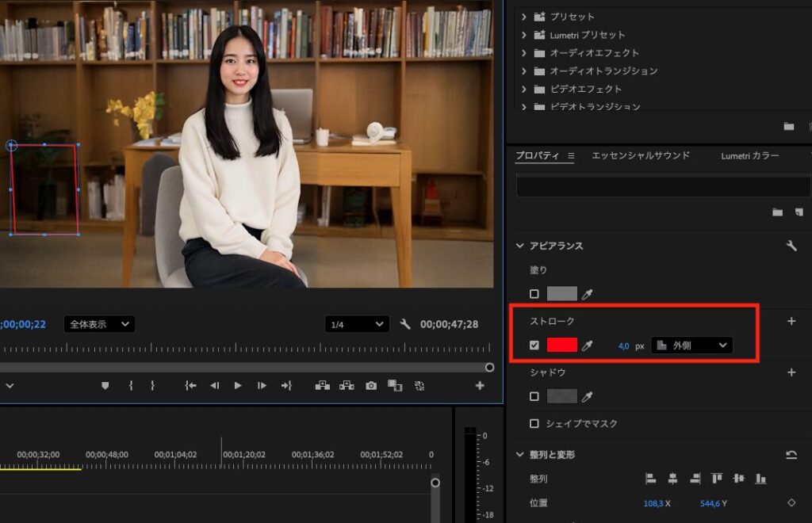The image size is (812, 523).
Task: Click the align left icon in 整列
Action: 651,479
